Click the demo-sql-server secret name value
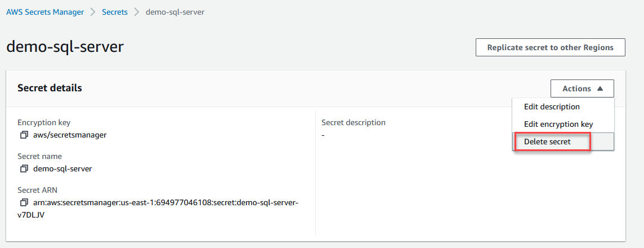 [62, 168]
